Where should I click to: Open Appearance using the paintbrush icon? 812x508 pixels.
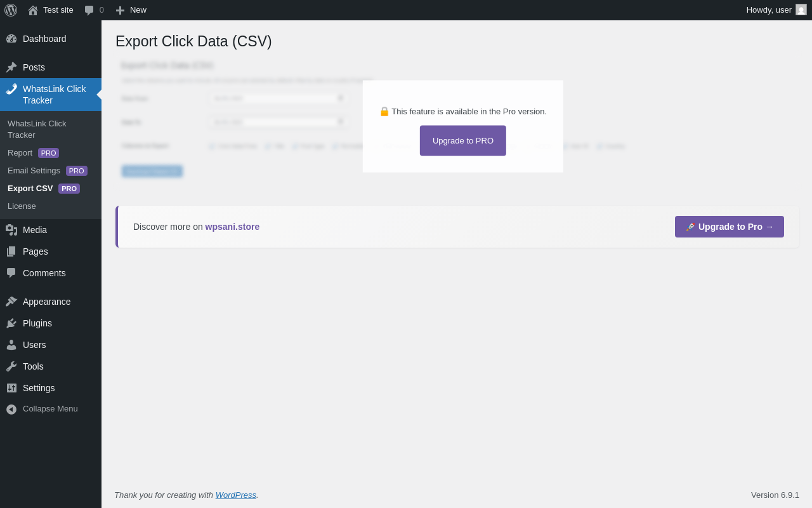[x=11, y=302]
